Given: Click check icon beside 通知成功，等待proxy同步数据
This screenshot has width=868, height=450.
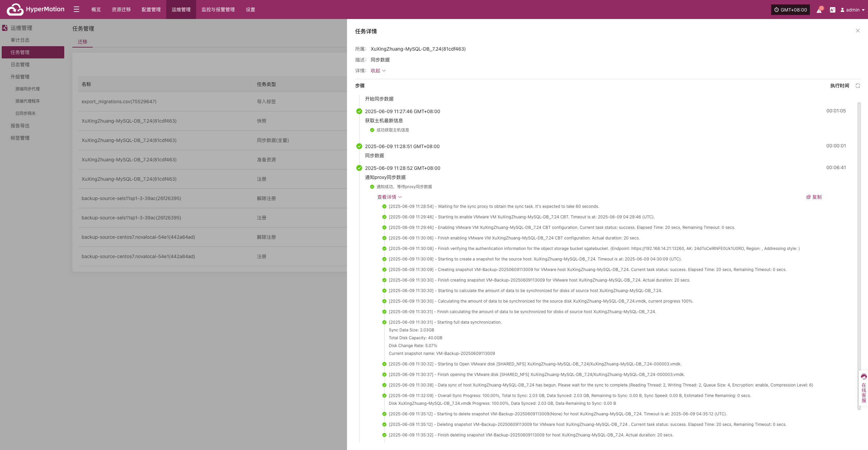Looking at the screenshot, I should pyautogui.click(x=372, y=187).
